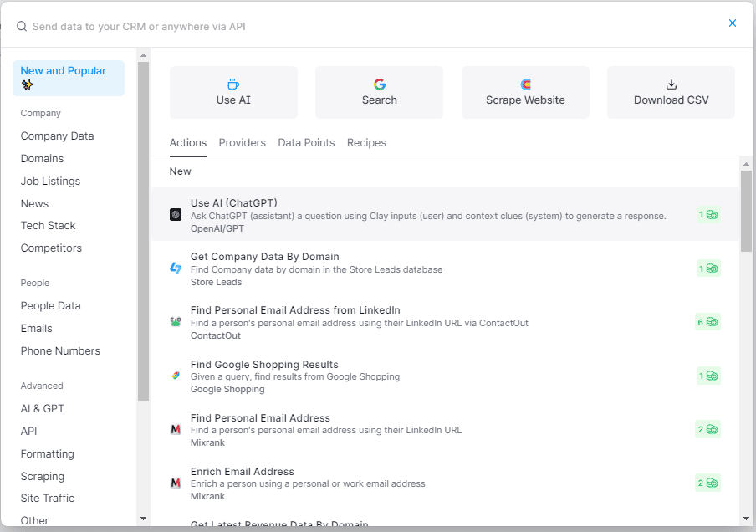This screenshot has height=532, width=756.
Task: Click the Download CSV quick action label
Action: click(x=672, y=100)
